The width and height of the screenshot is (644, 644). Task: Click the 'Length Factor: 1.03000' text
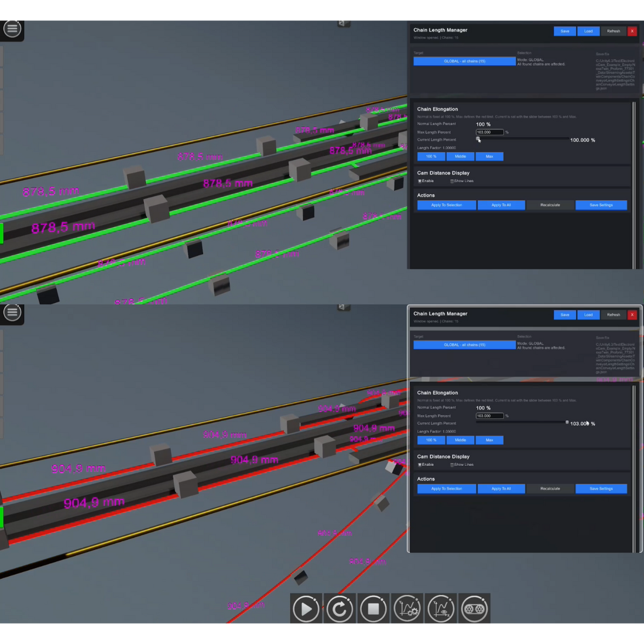436,431
